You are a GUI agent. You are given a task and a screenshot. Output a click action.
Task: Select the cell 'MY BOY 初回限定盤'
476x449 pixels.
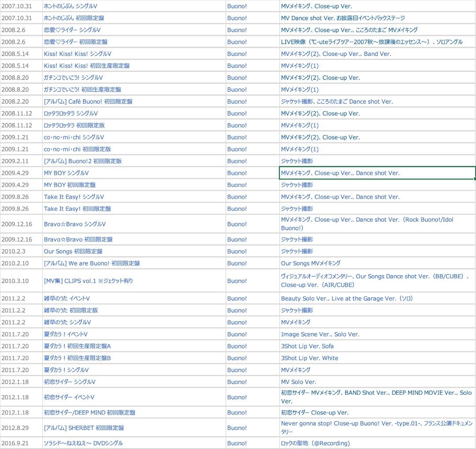click(134, 185)
